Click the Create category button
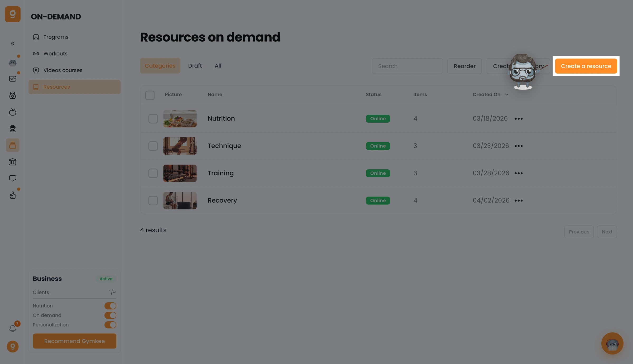633x364 pixels. [518, 66]
